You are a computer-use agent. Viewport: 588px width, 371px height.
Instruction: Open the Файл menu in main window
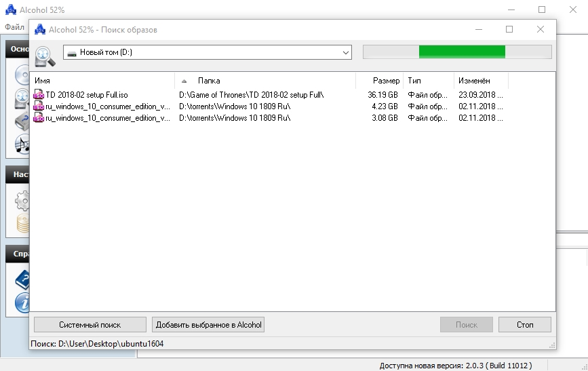point(15,27)
